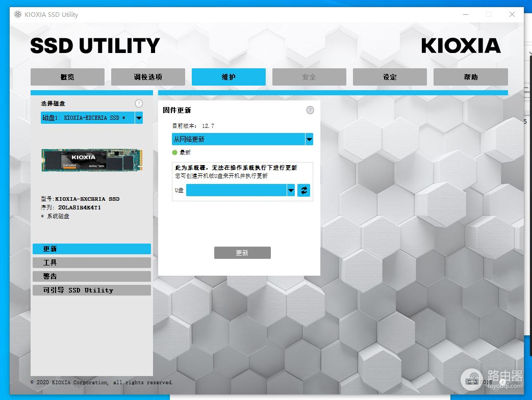Open the 概览 overview tab
This screenshot has height=400, width=532.
(67, 77)
